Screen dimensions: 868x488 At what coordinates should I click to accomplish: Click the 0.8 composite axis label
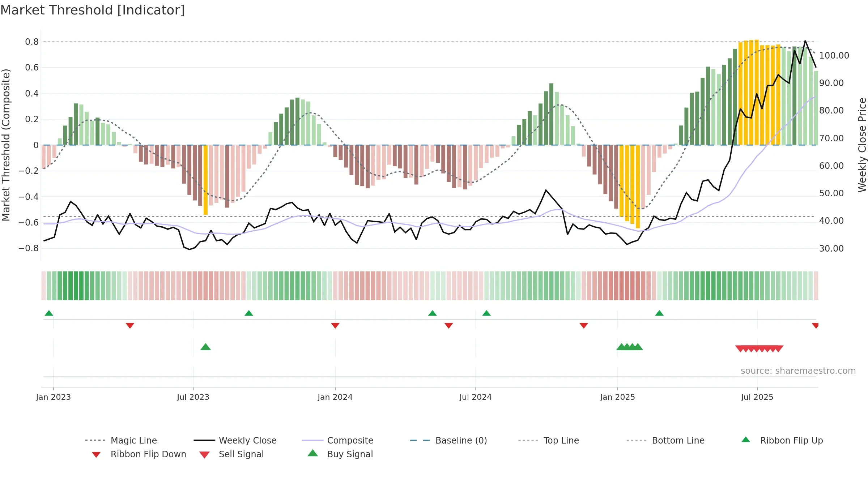pyautogui.click(x=32, y=42)
